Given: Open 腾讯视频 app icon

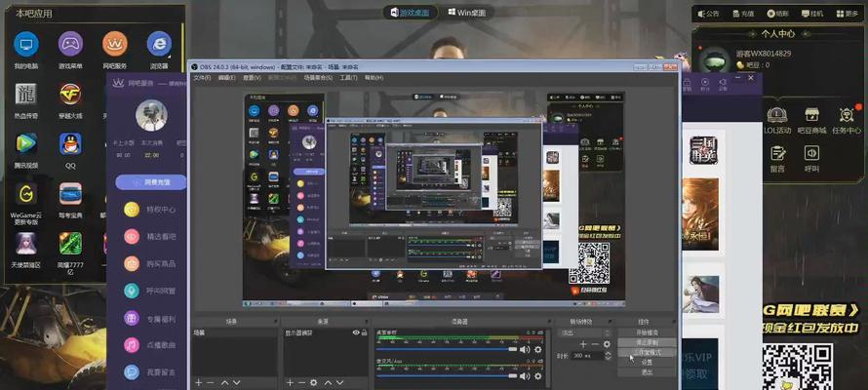Looking at the screenshot, I should point(26,144).
